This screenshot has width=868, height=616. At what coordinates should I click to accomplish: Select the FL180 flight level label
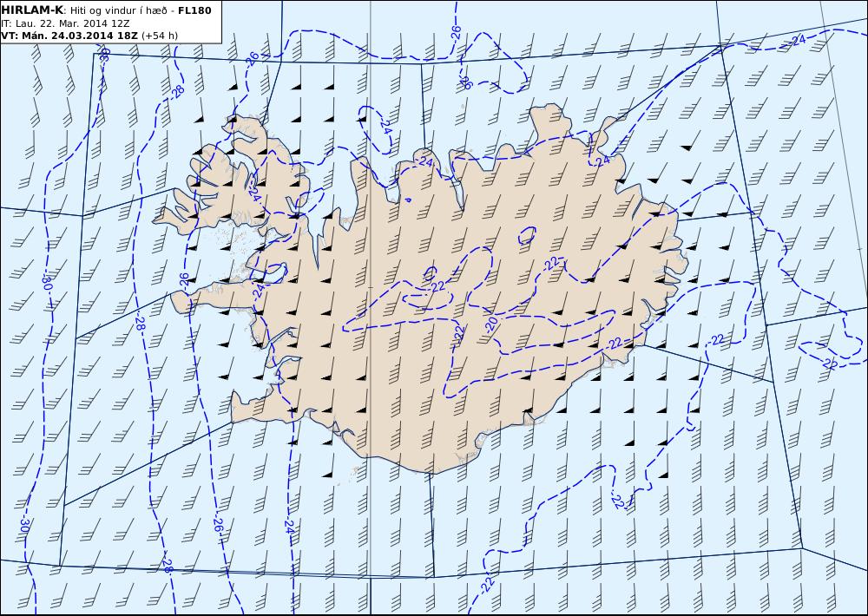(x=194, y=10)
